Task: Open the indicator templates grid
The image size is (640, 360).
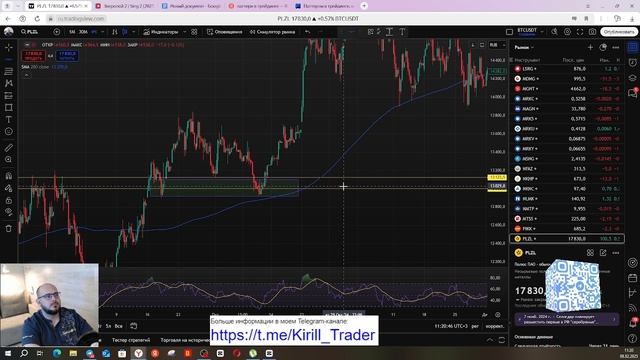Action: click(x=194, y=32)
